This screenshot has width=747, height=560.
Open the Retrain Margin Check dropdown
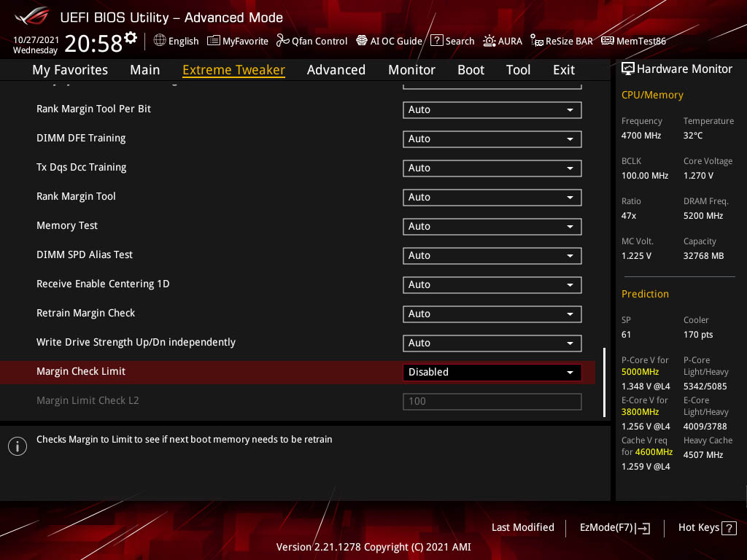(492, 314)
